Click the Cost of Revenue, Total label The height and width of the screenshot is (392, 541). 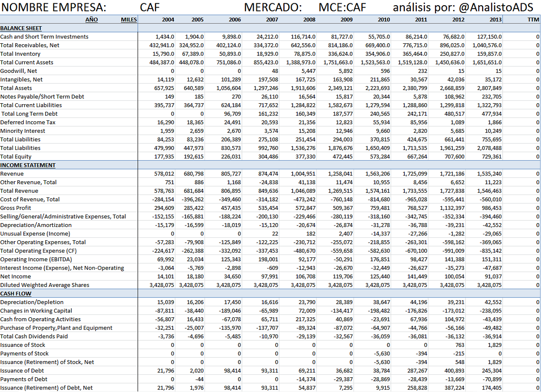pyautogui.click(x=30, y=199)
